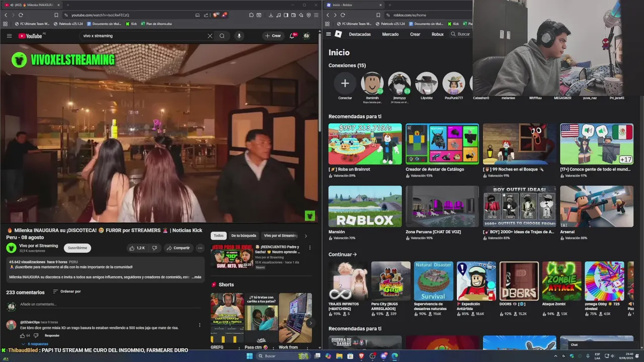Open options menu on @ElZeinClips comment
This screenshot has height=362, width=644.
coord(200,325)
